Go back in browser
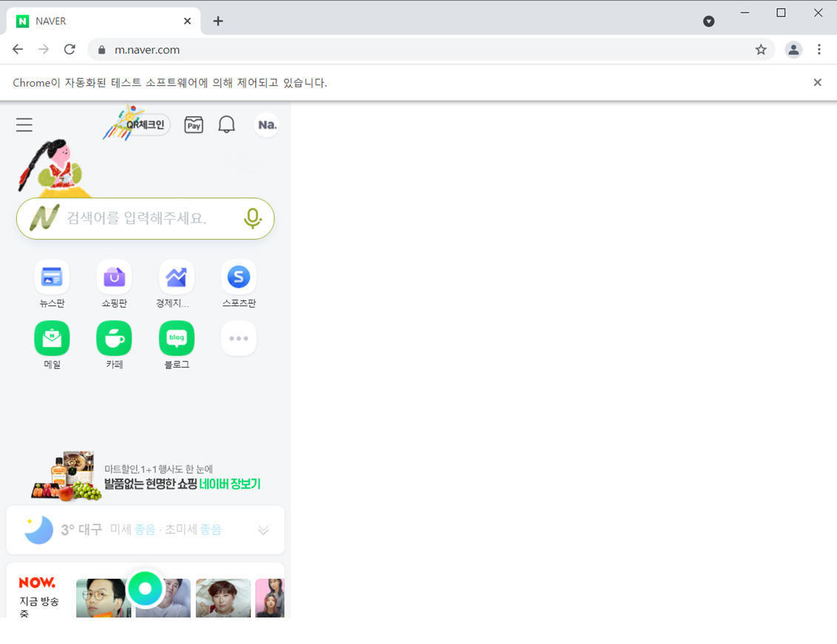The height and width of the screenshot is (644, 837). [x=18, y=50]
